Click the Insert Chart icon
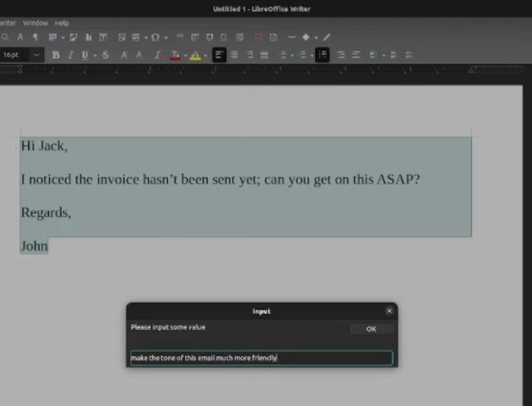 (88, 37)
